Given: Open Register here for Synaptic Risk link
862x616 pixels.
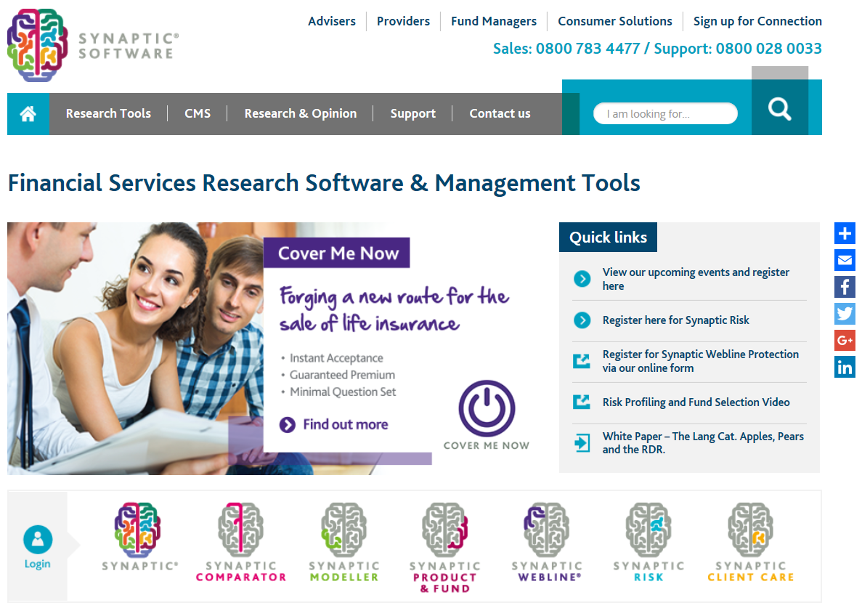Looking at the screenshot, I should pos(675,320).
